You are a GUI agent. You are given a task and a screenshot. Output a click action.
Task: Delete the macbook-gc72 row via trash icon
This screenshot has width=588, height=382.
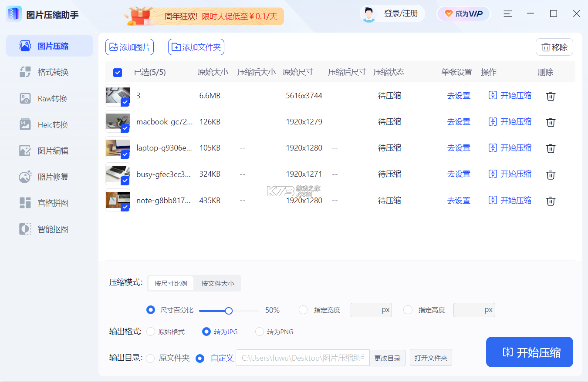point(551,122)
